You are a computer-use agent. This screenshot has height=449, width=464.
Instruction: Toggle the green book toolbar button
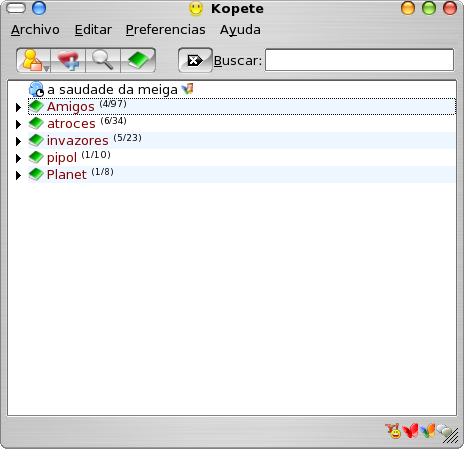(x=138, y=60)
